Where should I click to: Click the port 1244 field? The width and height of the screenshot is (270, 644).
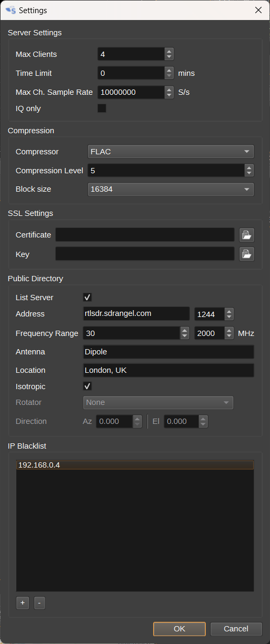click(x=209, y=314)
